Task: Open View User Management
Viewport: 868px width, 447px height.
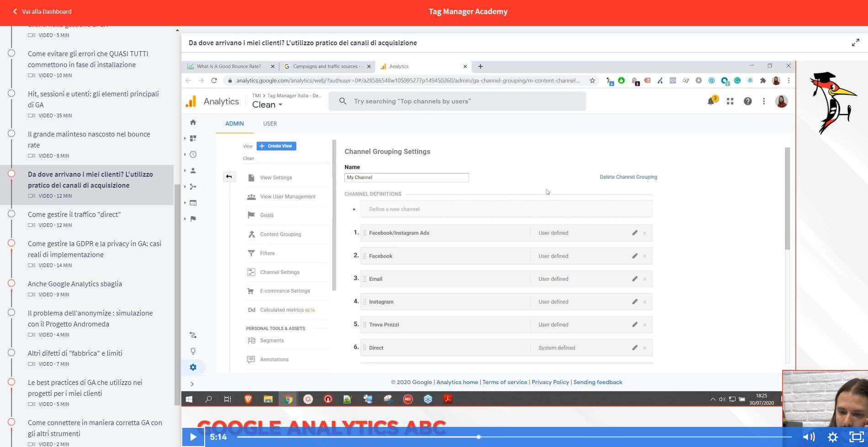Action: 287,197
